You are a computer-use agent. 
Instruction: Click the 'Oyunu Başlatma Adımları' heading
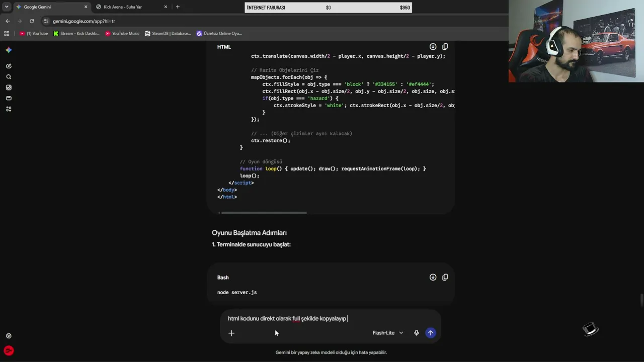pos(249,233)
